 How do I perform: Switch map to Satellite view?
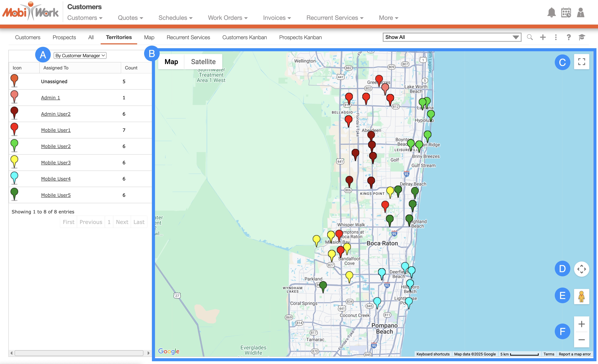203,62
